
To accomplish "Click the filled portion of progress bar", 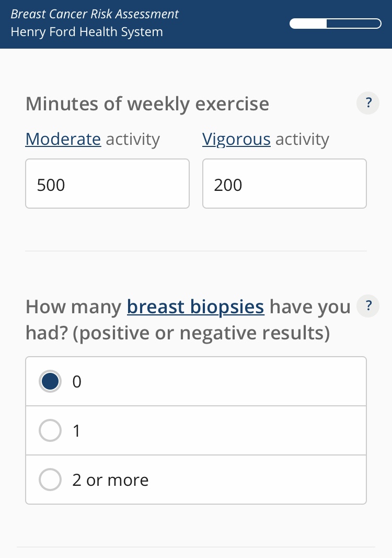I will (x=308, y=24).
